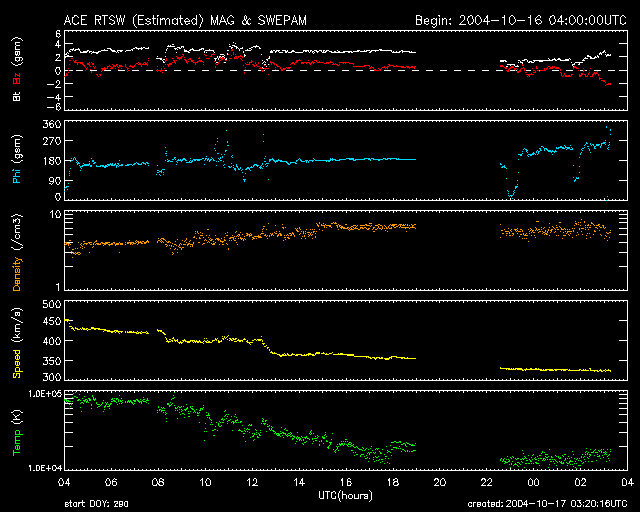The width and height of the screenshot is (640, 512).
Task: Click the "22" hour tick label
Action: click(487, 482)
